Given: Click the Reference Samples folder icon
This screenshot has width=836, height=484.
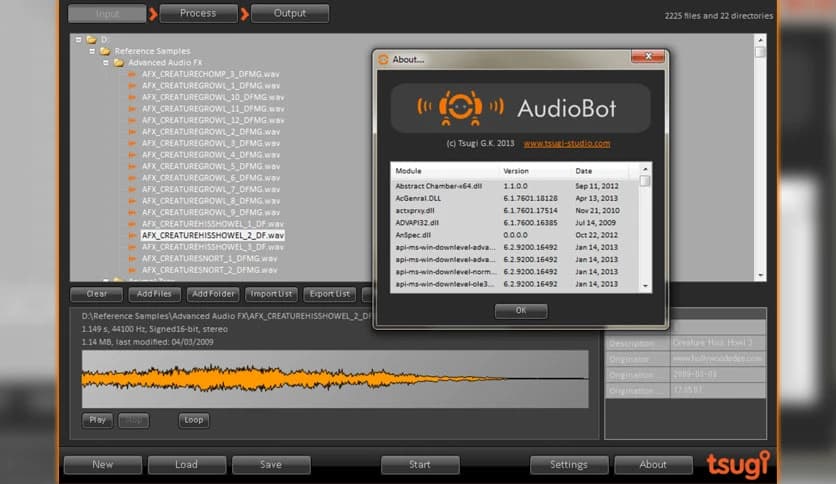Looking at the screenshot, I should pos(105,51).
